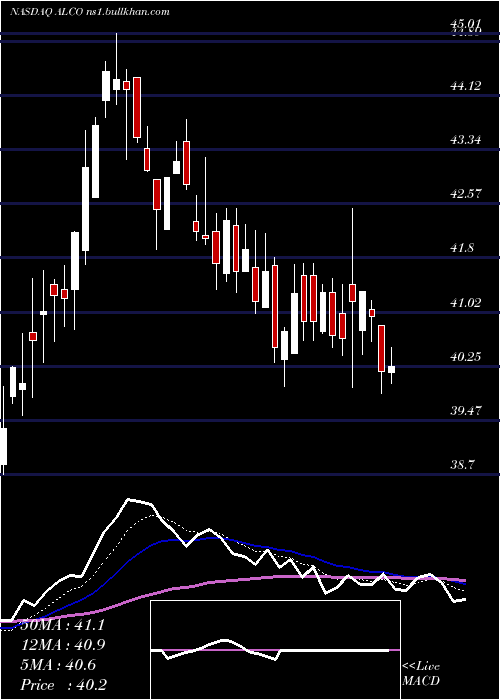Select the 41.02 price axis label

click(x=466, y=303)
